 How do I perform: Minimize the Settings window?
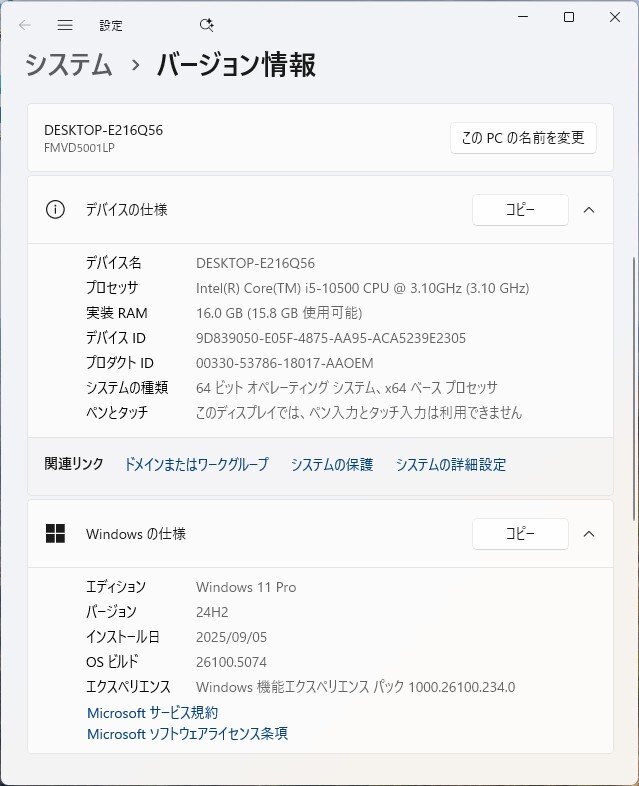(522, 17)
